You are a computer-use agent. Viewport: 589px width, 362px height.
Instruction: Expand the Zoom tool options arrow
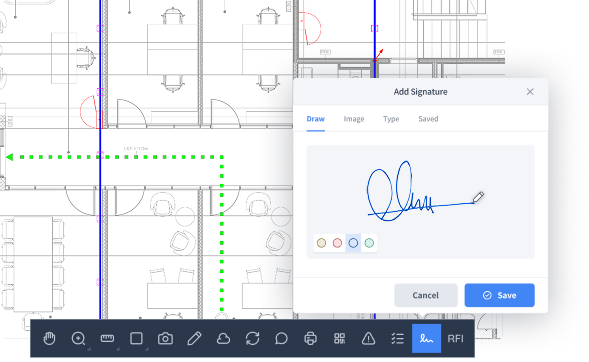click(x=89, y=349)
